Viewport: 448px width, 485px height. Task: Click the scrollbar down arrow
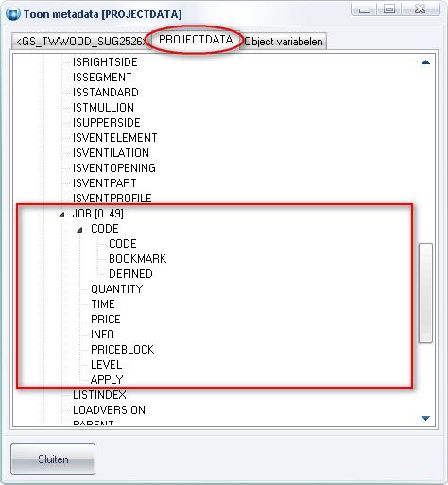(x=425, y=418)
